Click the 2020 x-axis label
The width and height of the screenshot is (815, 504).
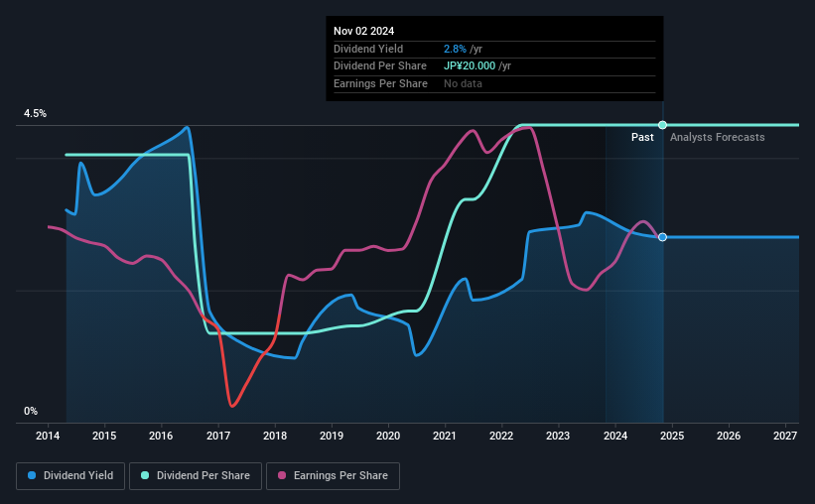pyautogui.click(x=388, y=436)
